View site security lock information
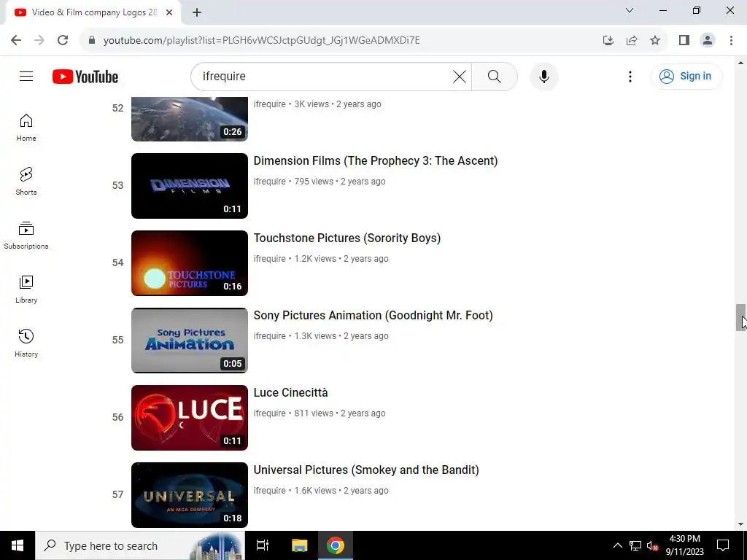The width and height of the screenshot is (747, 560). [93, 40]
